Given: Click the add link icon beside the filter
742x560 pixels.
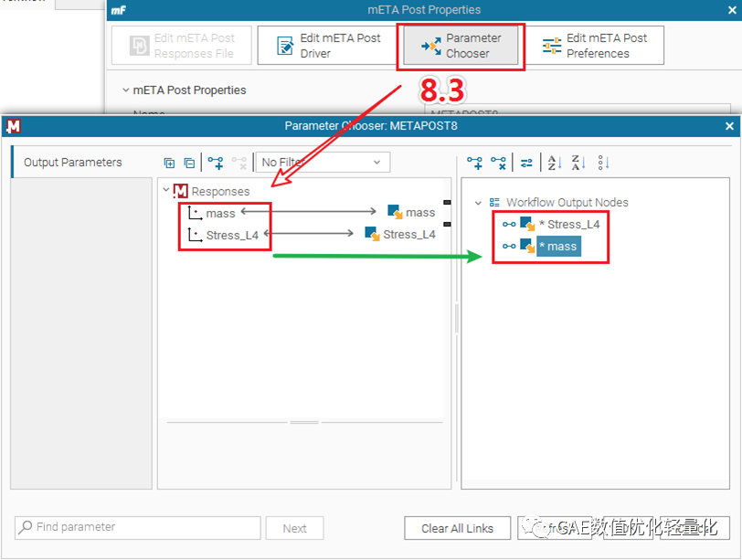Looking at the screenshot, I should 216,164.
